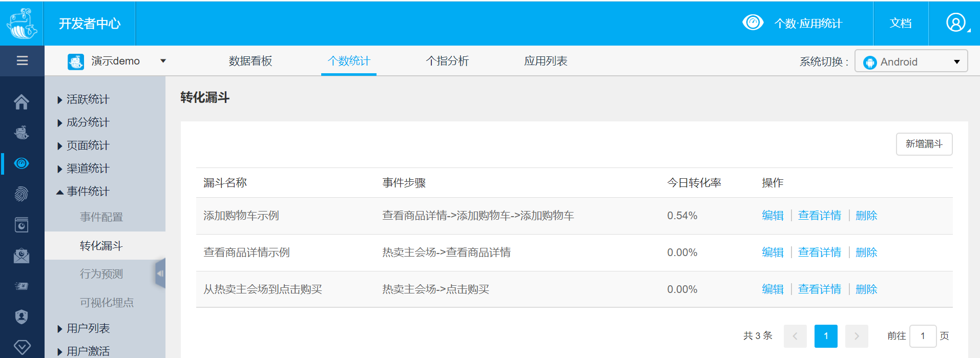This screenshot has height=358, width=980.
Task: Open the envelope message sidebar icon
Action: 22,256
